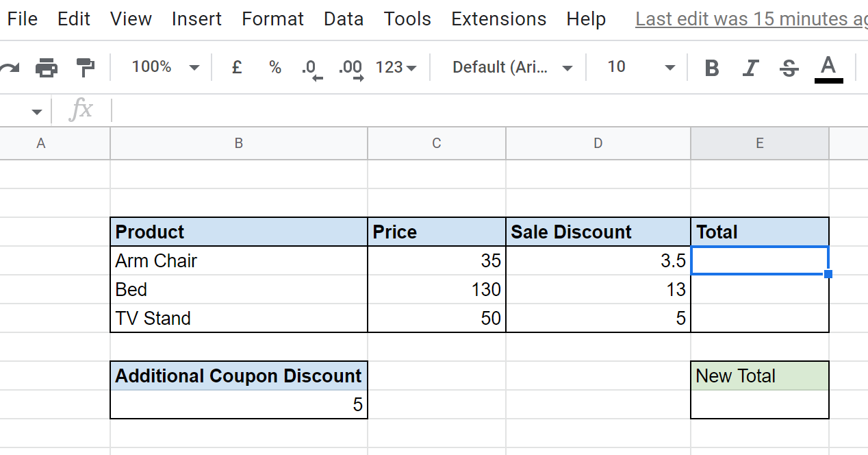Open the Extensions menu
This screenshot has width=868, height=455.
[x=498, y=19]
